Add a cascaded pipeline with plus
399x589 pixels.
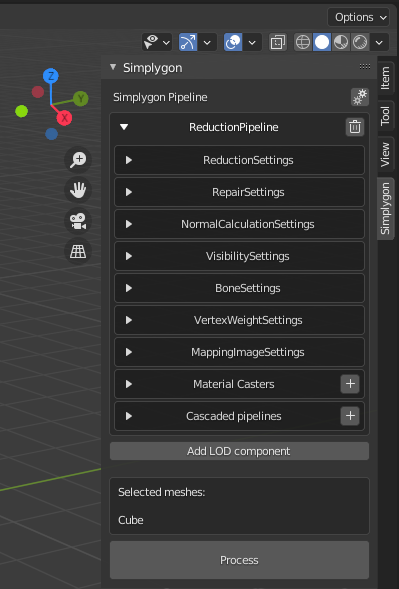click(350, 416)
